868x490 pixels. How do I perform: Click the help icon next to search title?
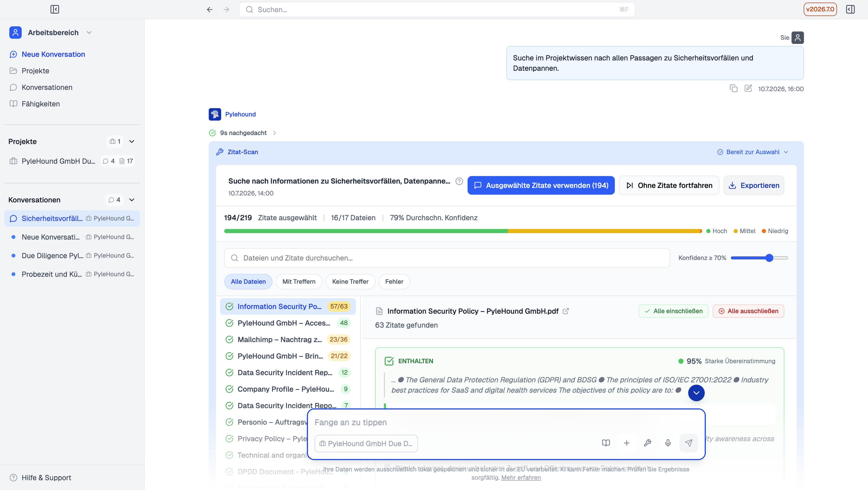(x=459, y=181)
